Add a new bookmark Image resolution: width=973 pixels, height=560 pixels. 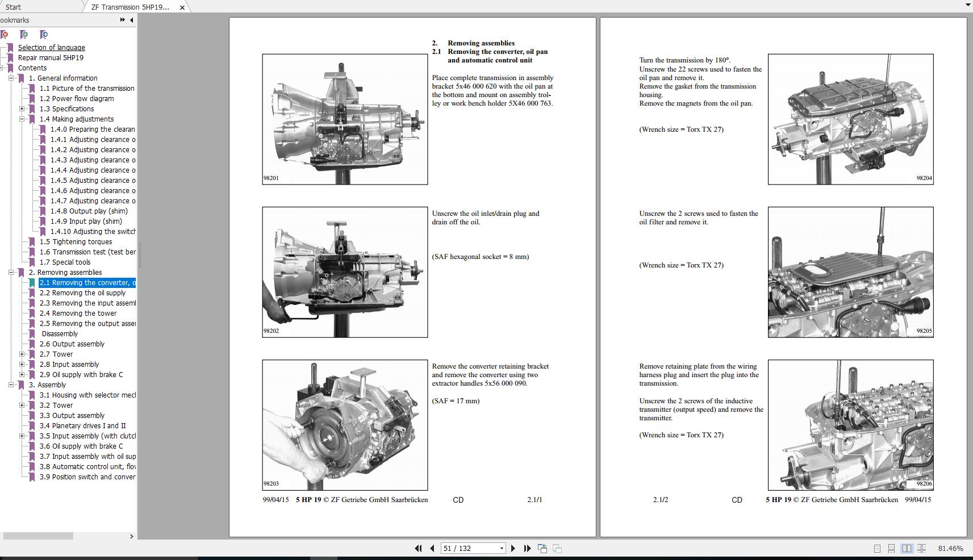coord(24,34)
